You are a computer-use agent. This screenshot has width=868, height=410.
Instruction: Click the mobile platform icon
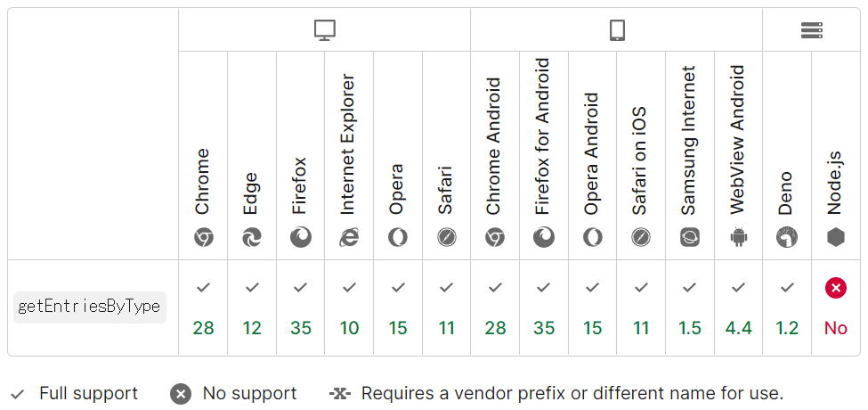click(617, 30)
